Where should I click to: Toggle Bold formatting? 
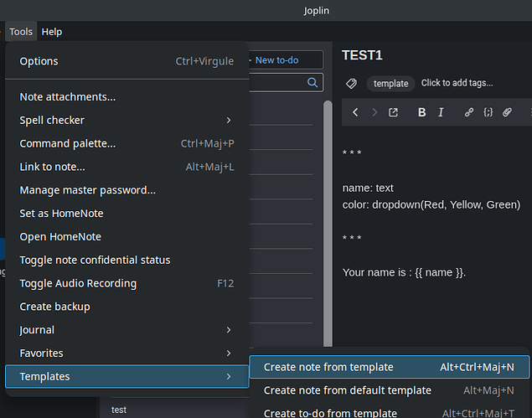coord(421,112)
